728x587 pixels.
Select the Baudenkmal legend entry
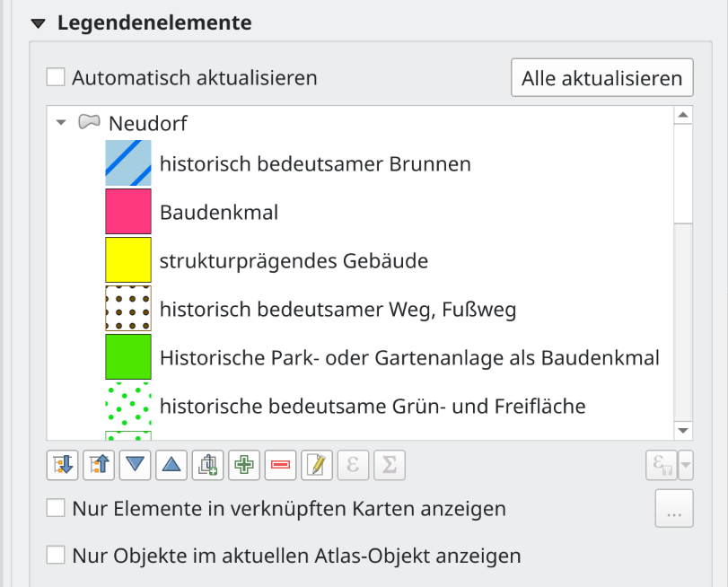pyautogui.click(x=218, y=213)
